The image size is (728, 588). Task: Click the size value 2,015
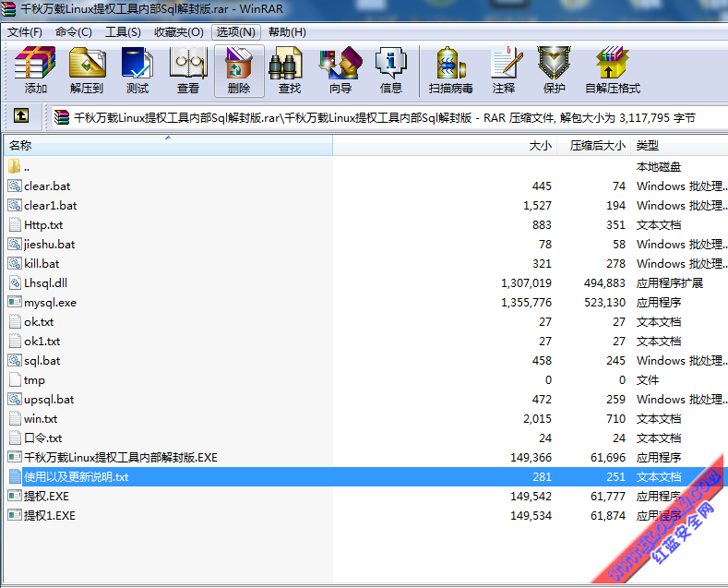point(537,418)
